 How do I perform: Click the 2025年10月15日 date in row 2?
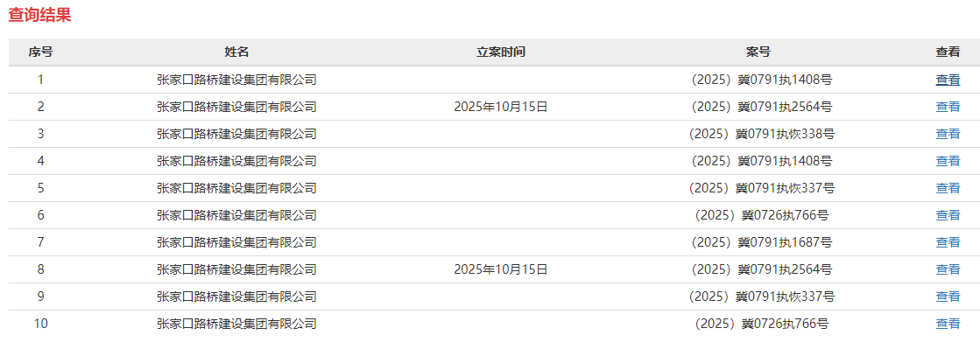click(501, 107)
